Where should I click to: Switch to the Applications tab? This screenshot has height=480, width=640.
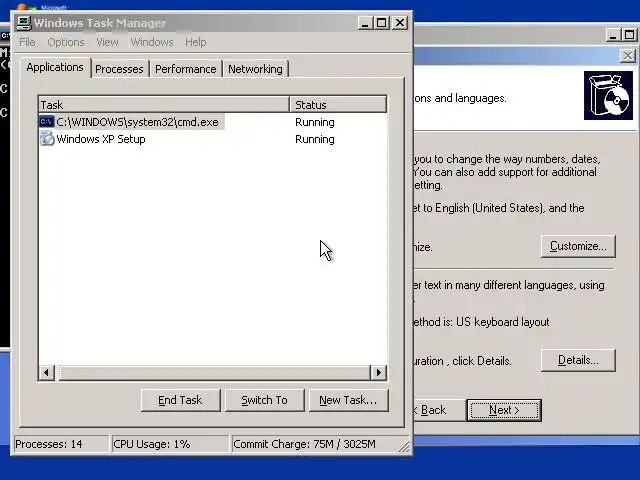tap(55, 67)
